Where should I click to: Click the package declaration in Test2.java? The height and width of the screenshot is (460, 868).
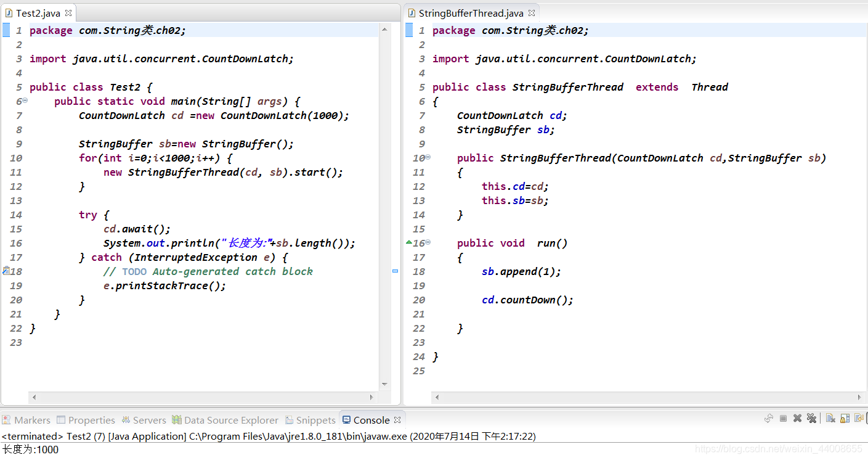[108, 30]
